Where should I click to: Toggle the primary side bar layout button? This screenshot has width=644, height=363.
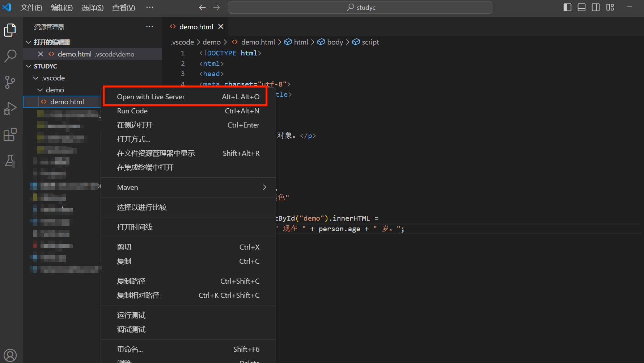[x=567, y=8]
